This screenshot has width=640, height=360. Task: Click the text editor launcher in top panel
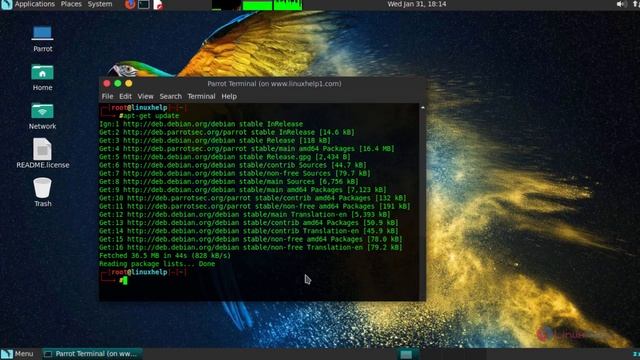pyautogui.click(x=158, y=4)
